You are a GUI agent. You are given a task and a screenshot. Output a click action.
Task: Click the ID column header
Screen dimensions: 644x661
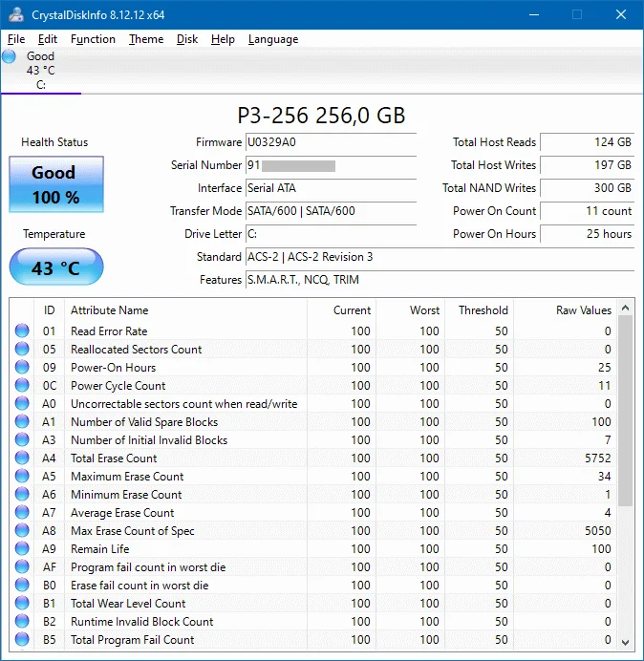pyautogui.click(x=49, y=310)
